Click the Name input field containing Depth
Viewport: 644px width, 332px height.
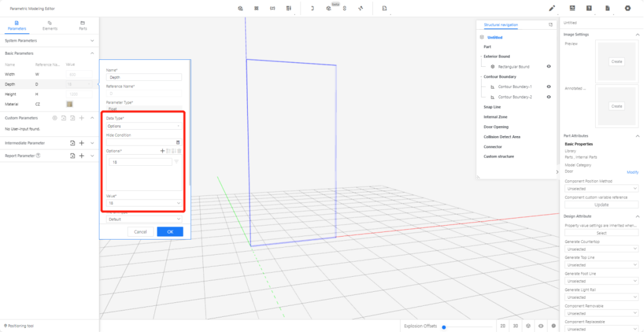[x=144, y=77]
